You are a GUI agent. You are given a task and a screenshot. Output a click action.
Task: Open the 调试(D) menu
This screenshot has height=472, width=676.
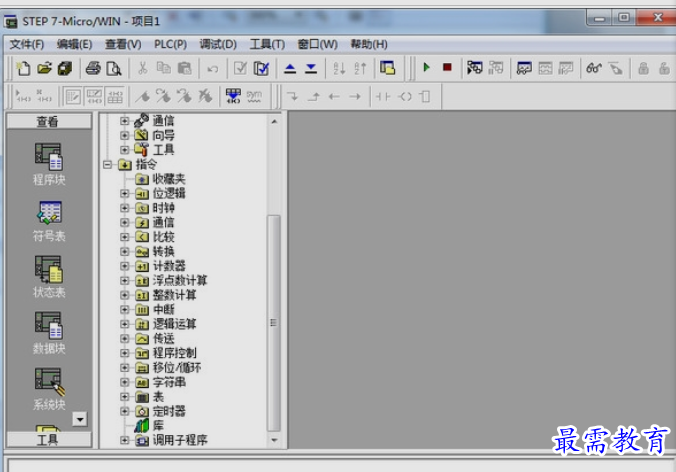(218, 44)
